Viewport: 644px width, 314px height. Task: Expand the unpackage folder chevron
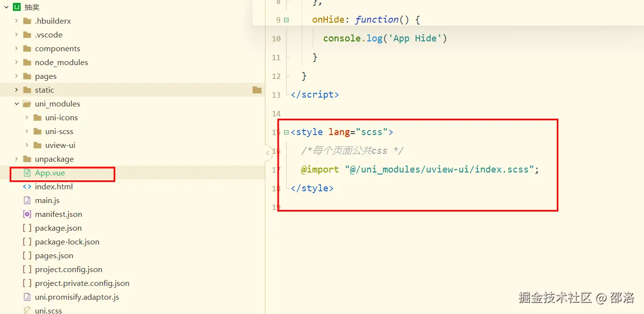coord(16,159)
